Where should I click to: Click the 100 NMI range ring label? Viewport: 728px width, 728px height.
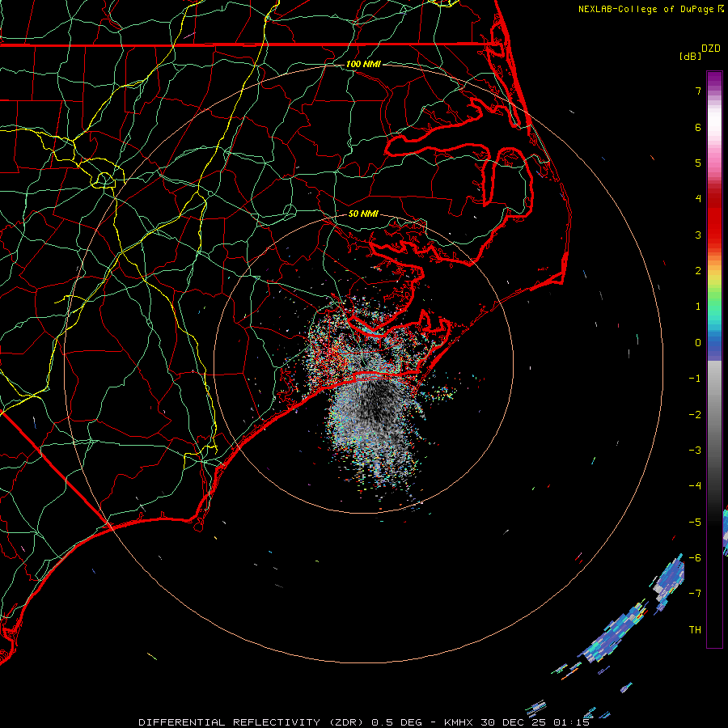click(363, 64)
